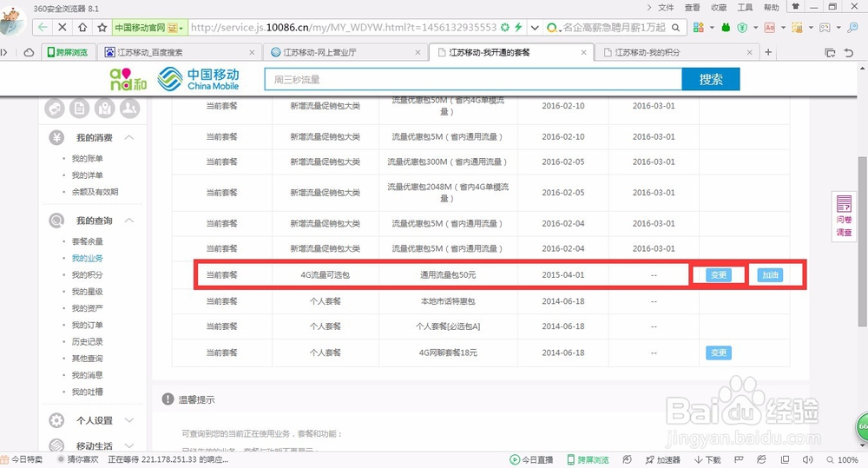
Task: Open 今日特卖 in the status bar
Action: pyautogui.click(x=23, y=459)
